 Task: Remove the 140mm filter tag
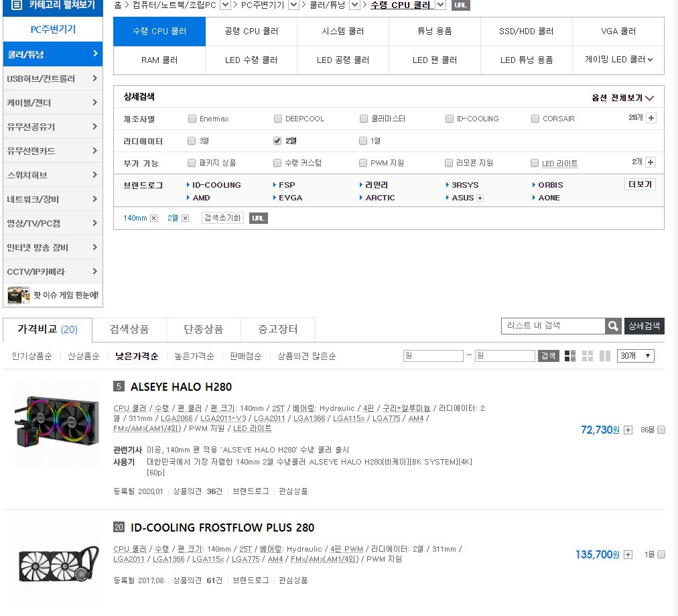tap(153, 219)
